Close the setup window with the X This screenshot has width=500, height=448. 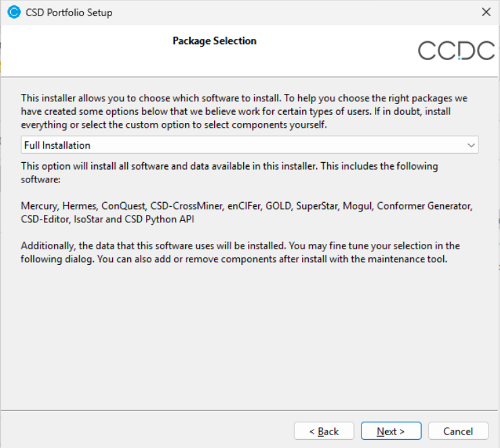485,12
